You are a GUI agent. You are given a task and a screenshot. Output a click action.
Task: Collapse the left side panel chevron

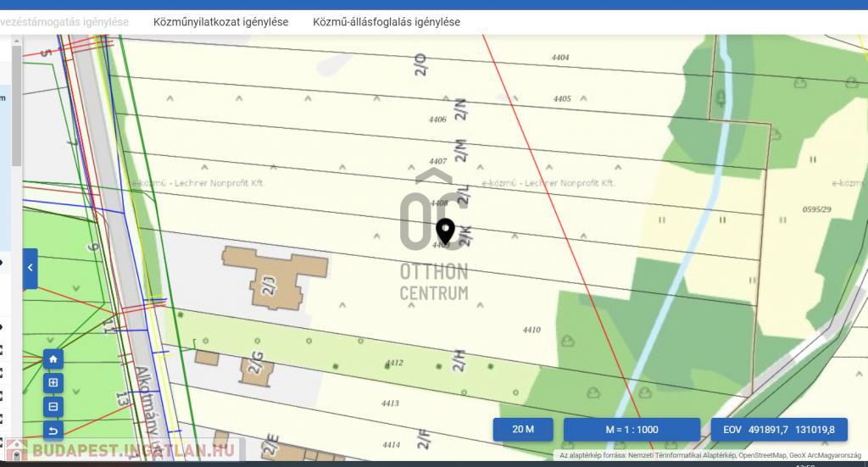[30, 268]
